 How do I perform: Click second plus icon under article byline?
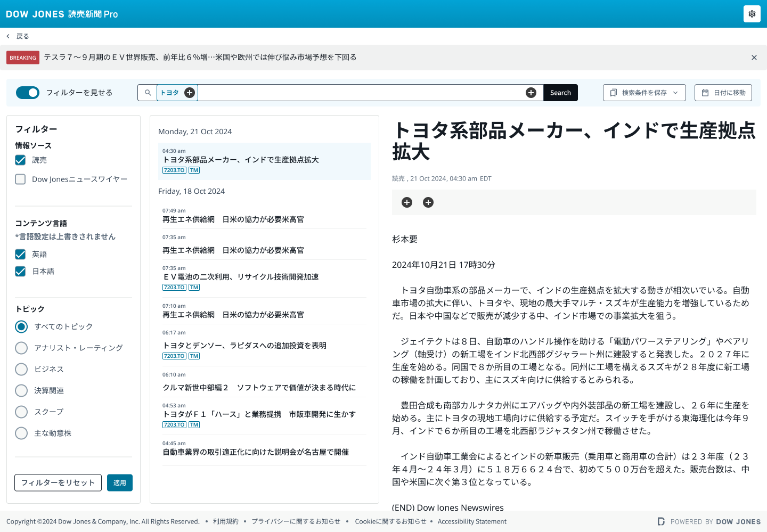coord(428,202)
